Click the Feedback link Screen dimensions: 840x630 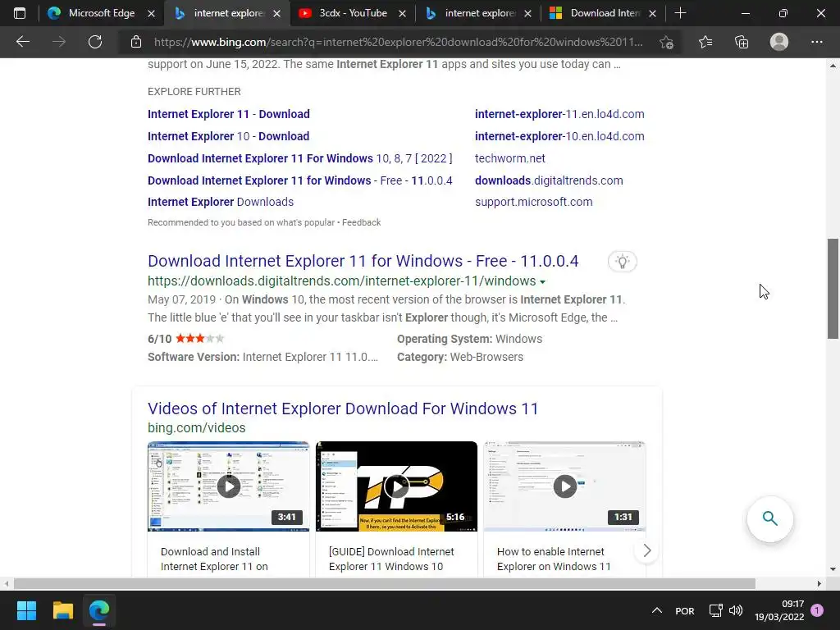(x=362, y=222)
